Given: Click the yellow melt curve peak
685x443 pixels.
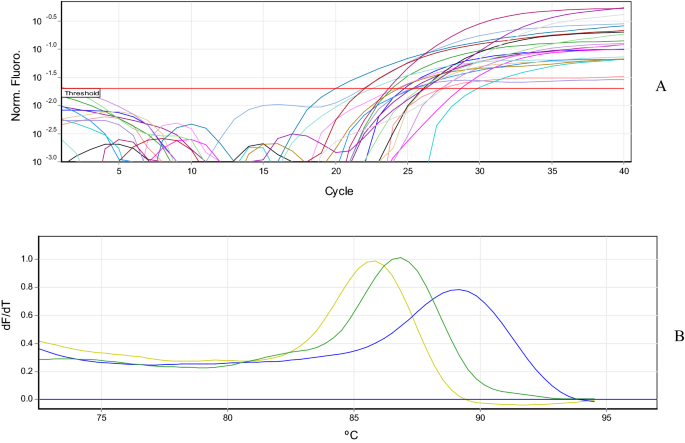Looking at the screenshot, I should [x=373, y=261].
